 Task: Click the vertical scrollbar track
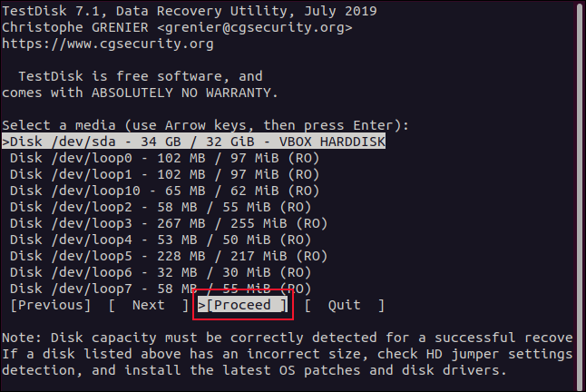[x=579, y=181]
